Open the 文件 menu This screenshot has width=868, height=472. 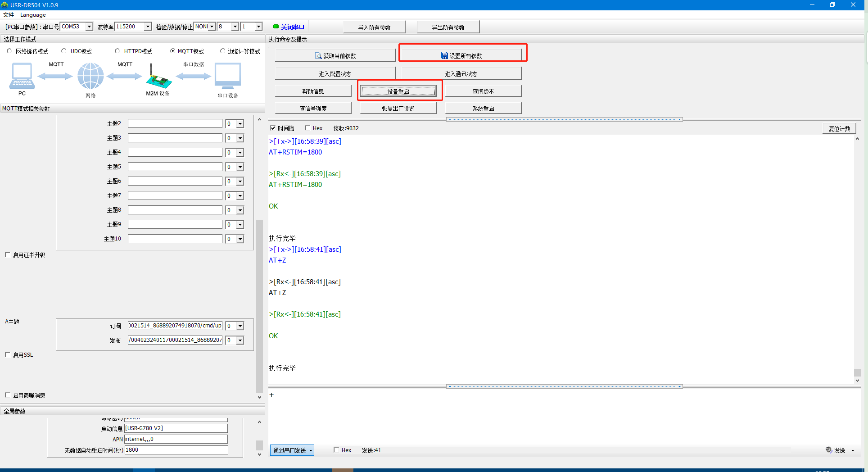9,15
